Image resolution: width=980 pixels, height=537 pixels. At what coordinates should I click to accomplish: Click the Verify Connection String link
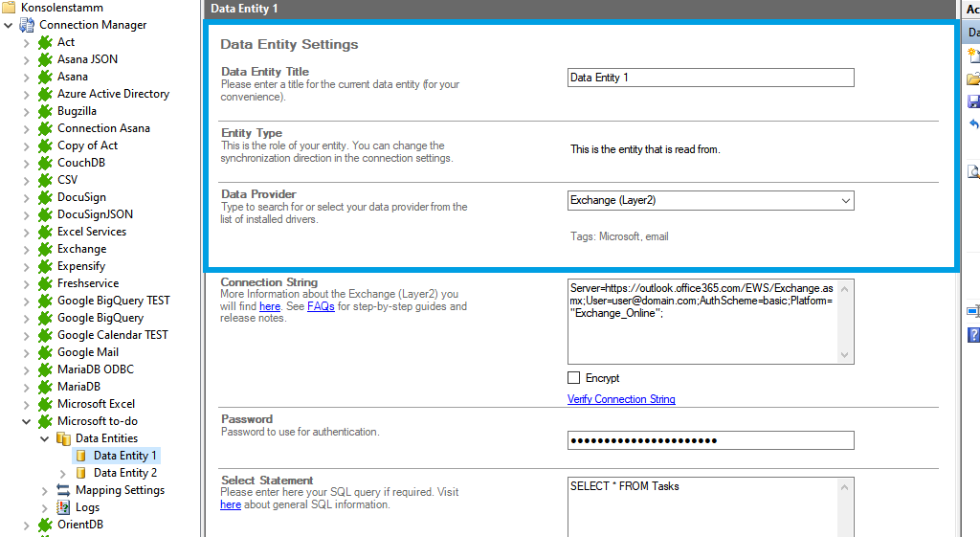pyautogui.click(x=621, y=399)
